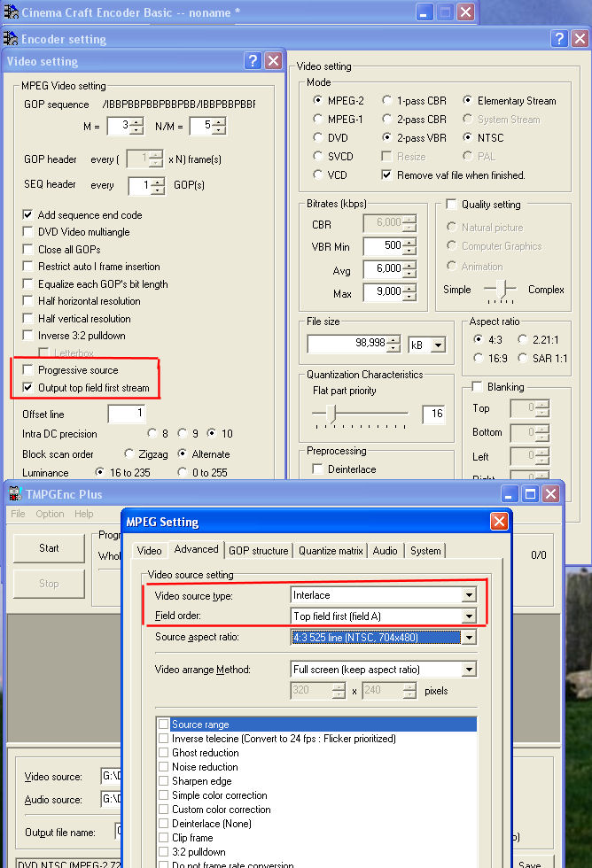Image resolution: width=592 pixels, height=868 pixels.
Task: Open the Field order dropdown
Action: (469, 616)
